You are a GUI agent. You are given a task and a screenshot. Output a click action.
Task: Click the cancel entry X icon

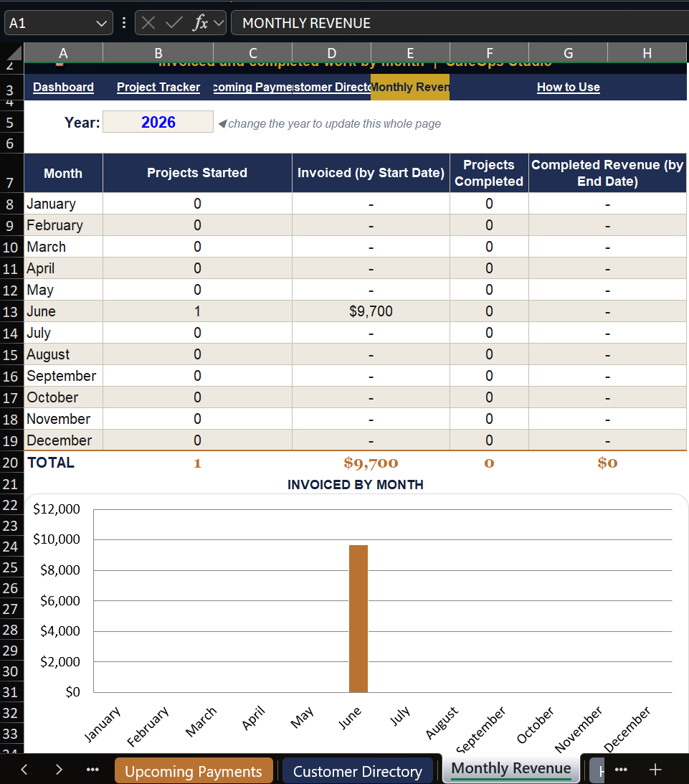[x=148, y=23]
